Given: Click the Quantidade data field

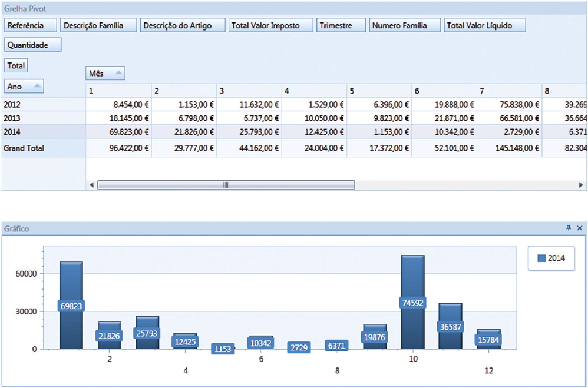Looking at the screenshot, I should click(33, 45).
